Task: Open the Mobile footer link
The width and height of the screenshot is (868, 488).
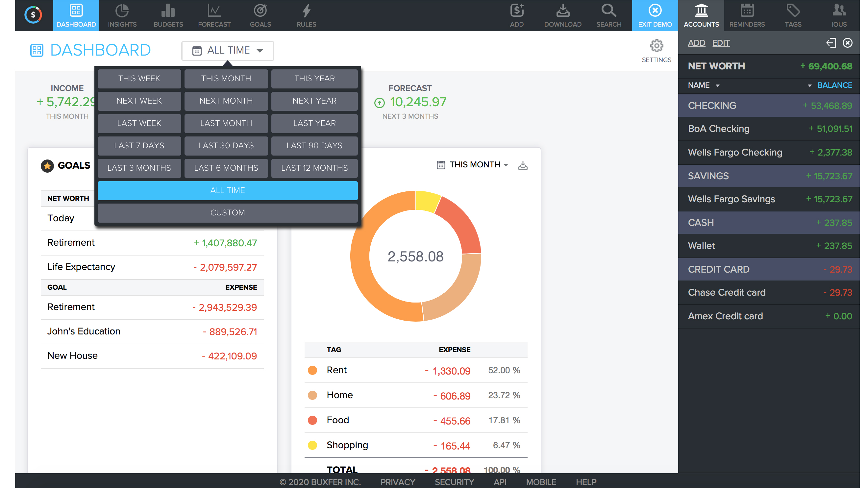Action: [x=541, y=482]
